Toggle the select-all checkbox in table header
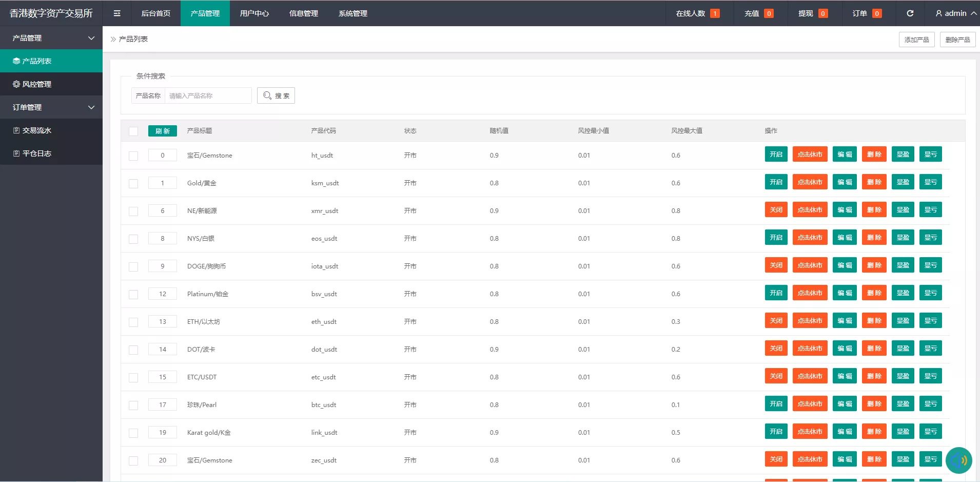980x482 pixels. pos(133,131)
